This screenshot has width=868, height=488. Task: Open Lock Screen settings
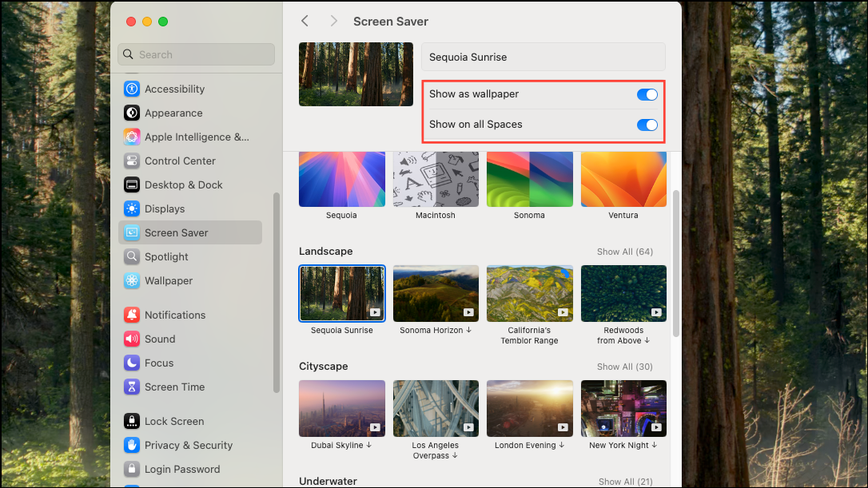pyautogui.click(x=190, y=421)
